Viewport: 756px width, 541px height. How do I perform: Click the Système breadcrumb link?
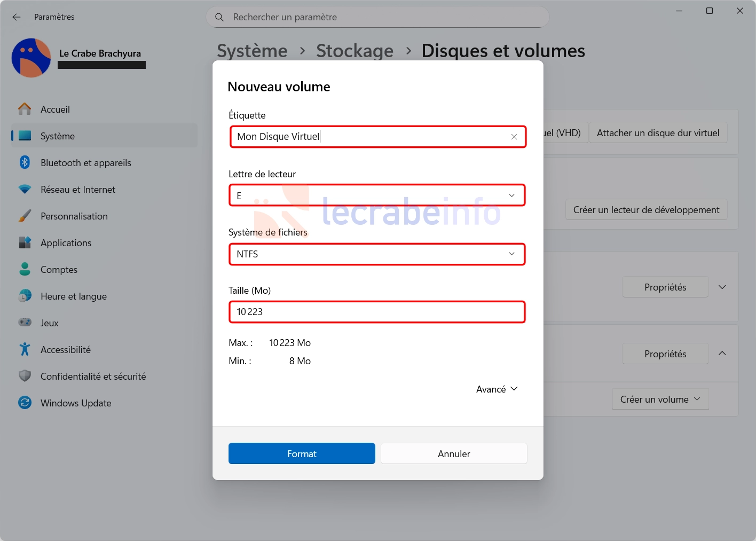click(x=252, y=51)
